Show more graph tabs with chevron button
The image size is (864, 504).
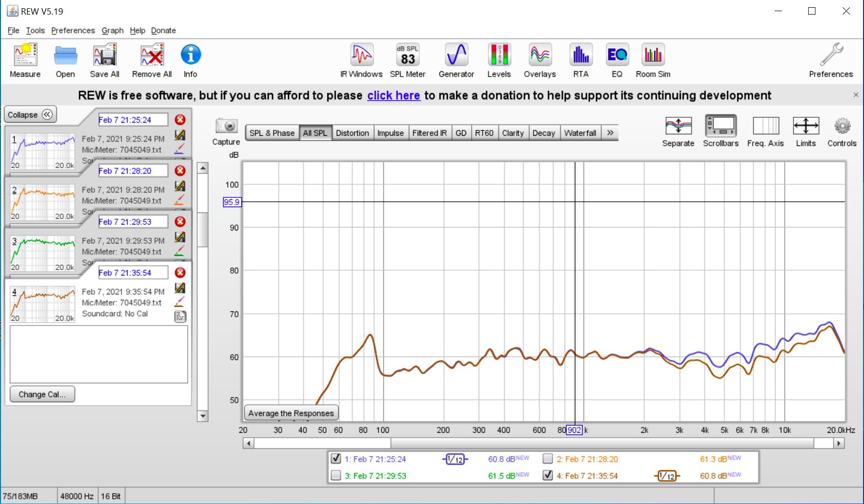pos(610,133)
